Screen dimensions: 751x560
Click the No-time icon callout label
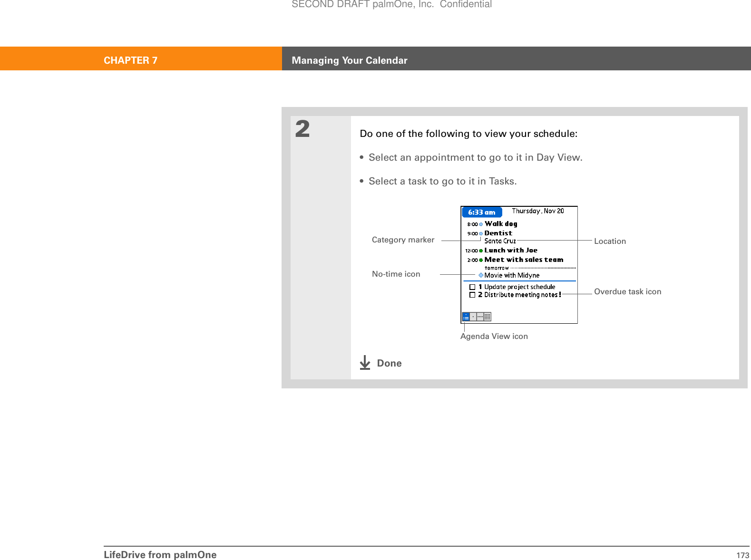tap(396, 274)
